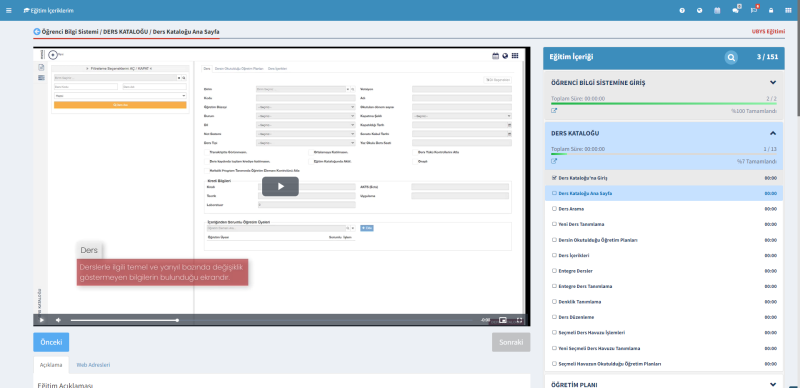Image resolution: width=800 pixels, height=388 pixels.
Task: Click the %100 Tamamlandı status text
Action: (x=754, y=111)
